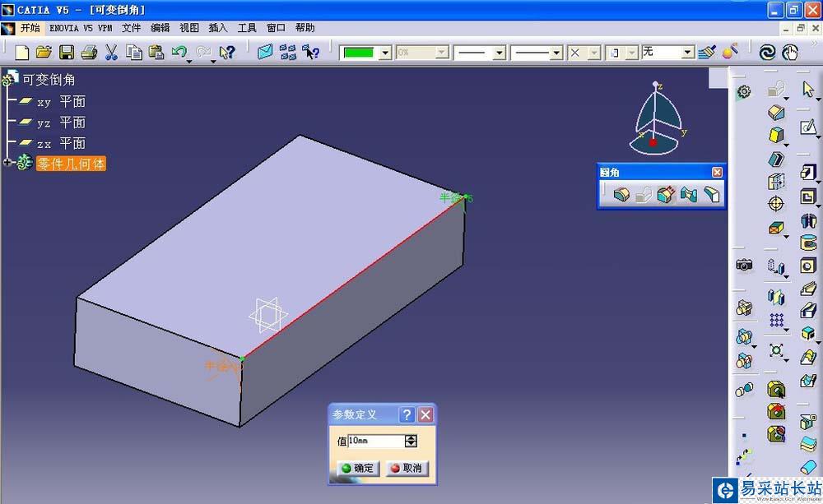Screen dimensions: 823x504
Task: Select xy 平面 in the tree
Action: point(61,101)
